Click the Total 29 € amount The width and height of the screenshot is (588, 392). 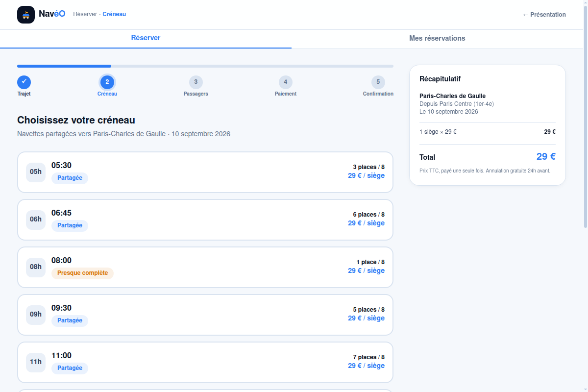[x=546, y=157]
